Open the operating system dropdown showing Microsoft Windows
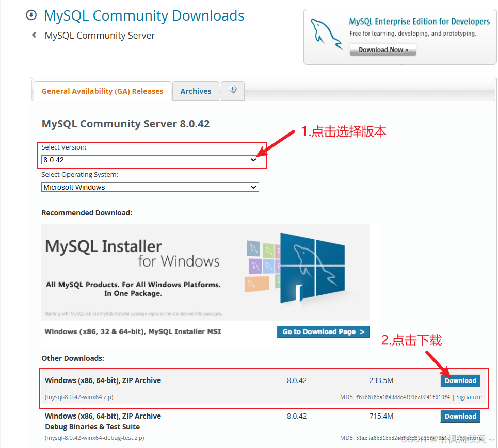 [x=150, y=187]
